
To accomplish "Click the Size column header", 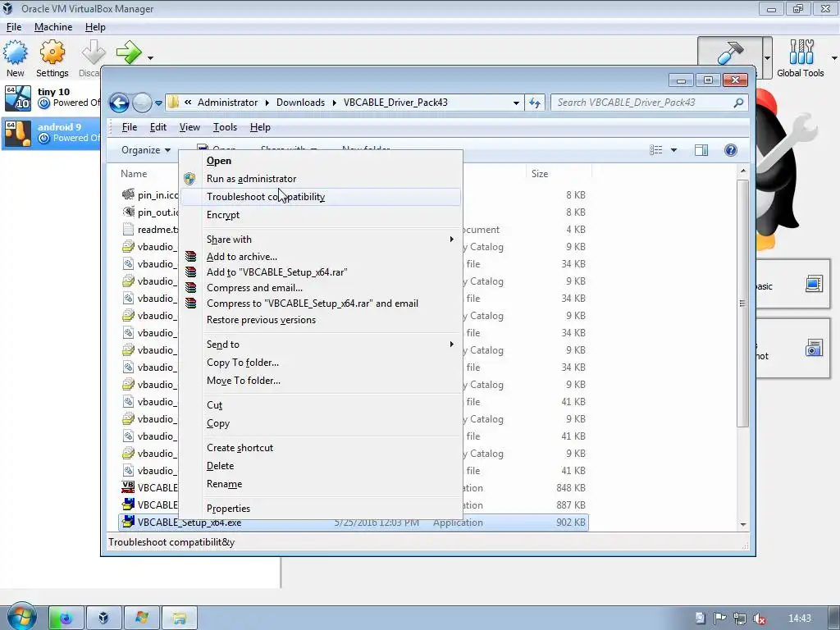I will pos(540,174).
